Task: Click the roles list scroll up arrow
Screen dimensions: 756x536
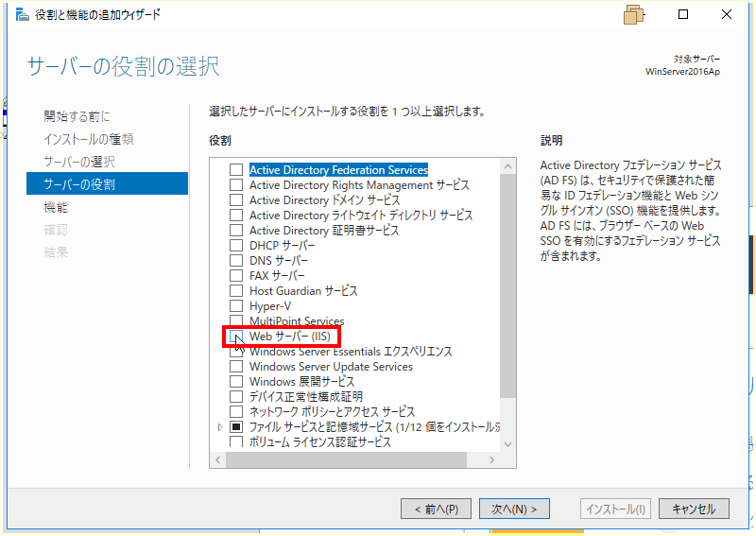Action: point(507,166)
